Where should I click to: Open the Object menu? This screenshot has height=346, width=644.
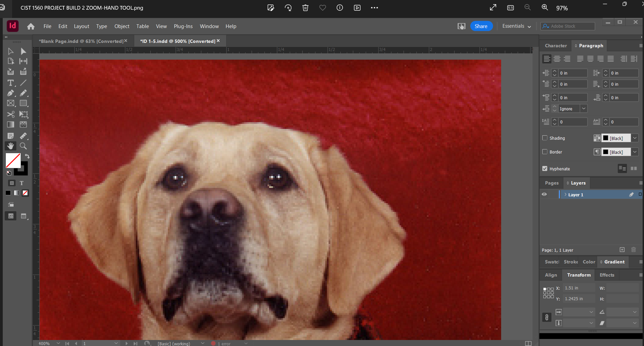[x=122, y=26]
